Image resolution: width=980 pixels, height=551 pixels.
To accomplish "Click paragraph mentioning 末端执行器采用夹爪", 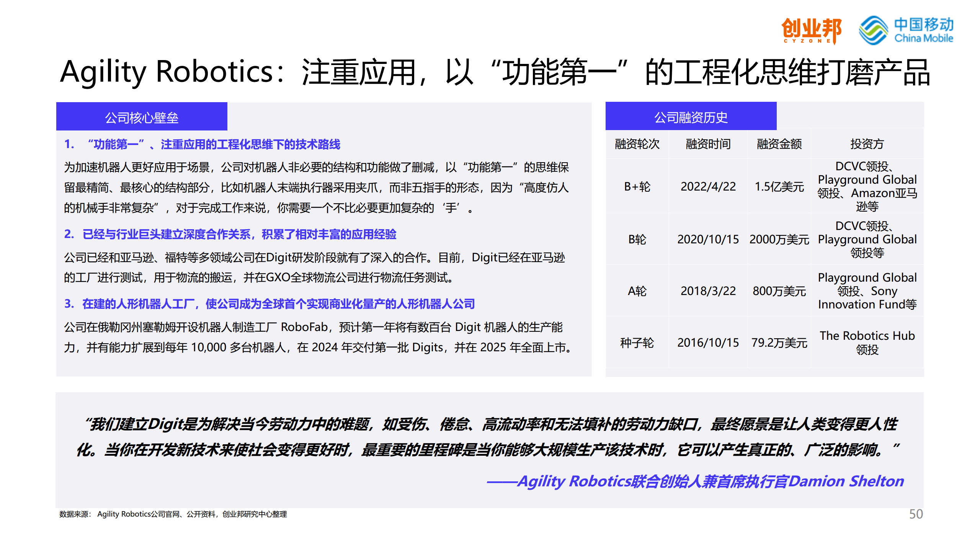I will (x=317, y=187).
